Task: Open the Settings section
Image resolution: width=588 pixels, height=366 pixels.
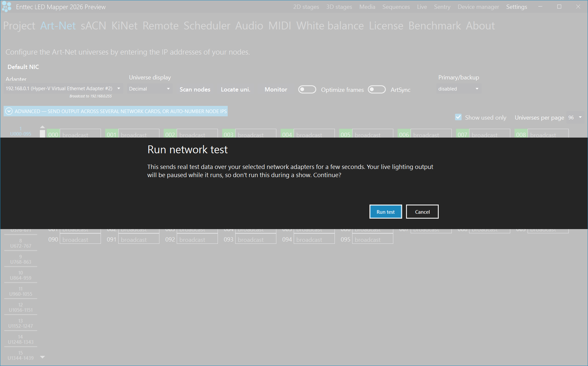Action: click(x=516, y=7)
